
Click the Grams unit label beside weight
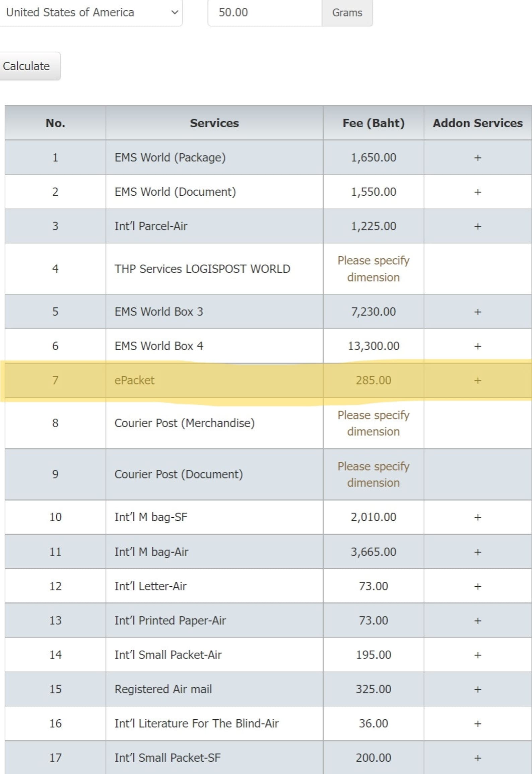[x=347, y=13]
